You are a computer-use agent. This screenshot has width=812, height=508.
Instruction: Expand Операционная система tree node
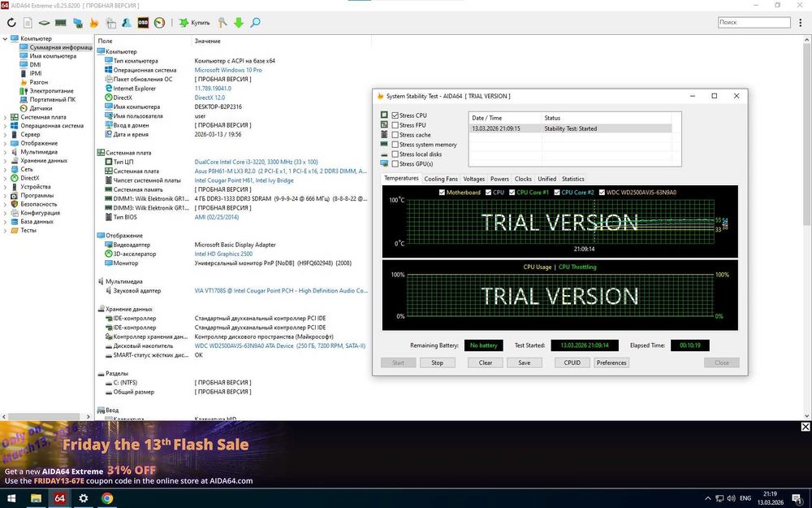[x=5, y=125]
